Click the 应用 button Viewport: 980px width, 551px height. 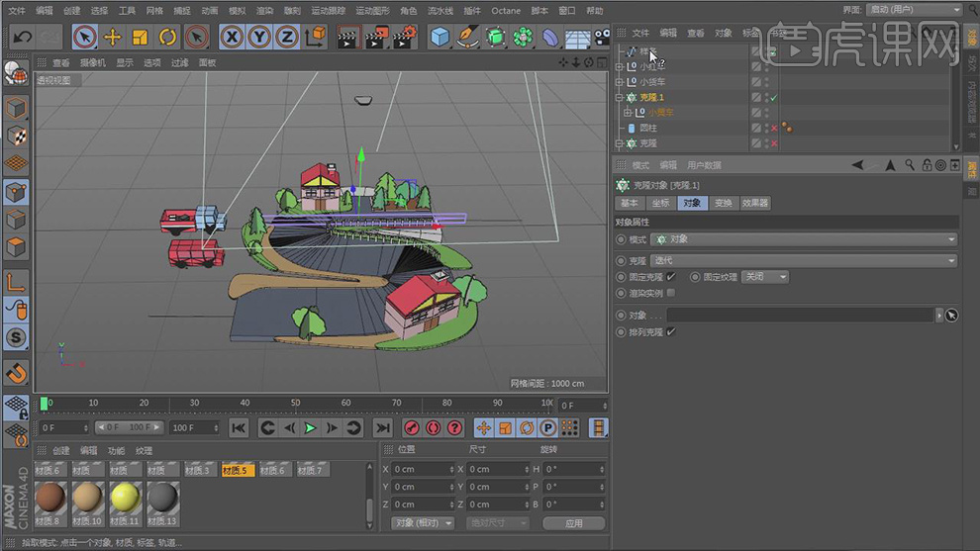(574, 523)
